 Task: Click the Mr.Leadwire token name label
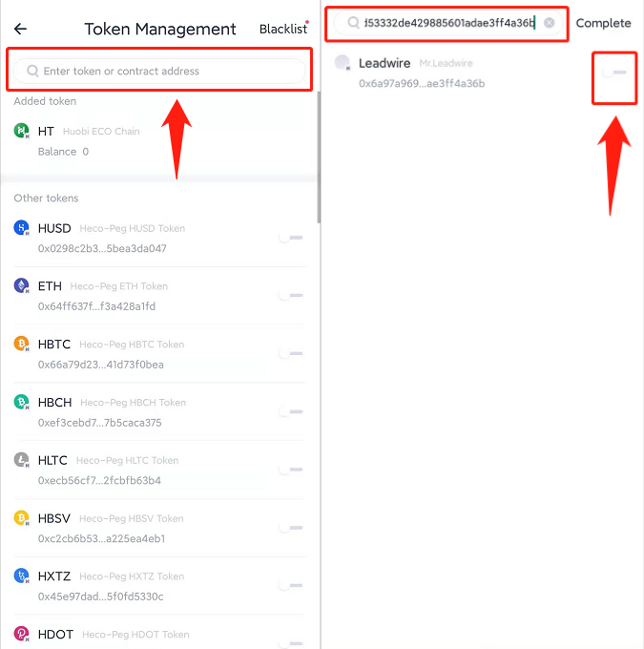coord(446,63)
